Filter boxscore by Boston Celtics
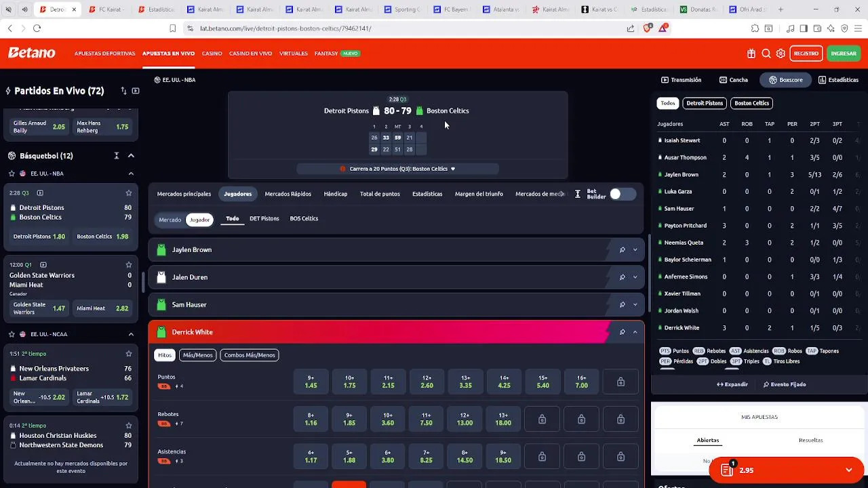The width and height of the screenshot is (868, 488). coord(751,103)
